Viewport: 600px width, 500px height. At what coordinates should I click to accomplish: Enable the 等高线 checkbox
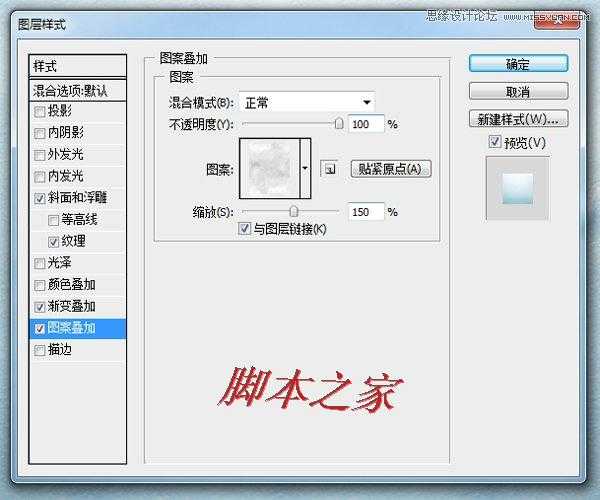[53, 220]
